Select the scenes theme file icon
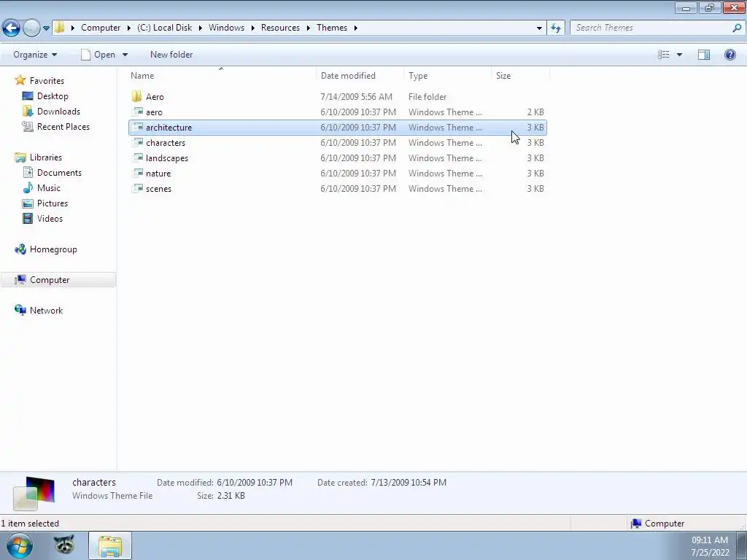 click(x=137, y=188)
